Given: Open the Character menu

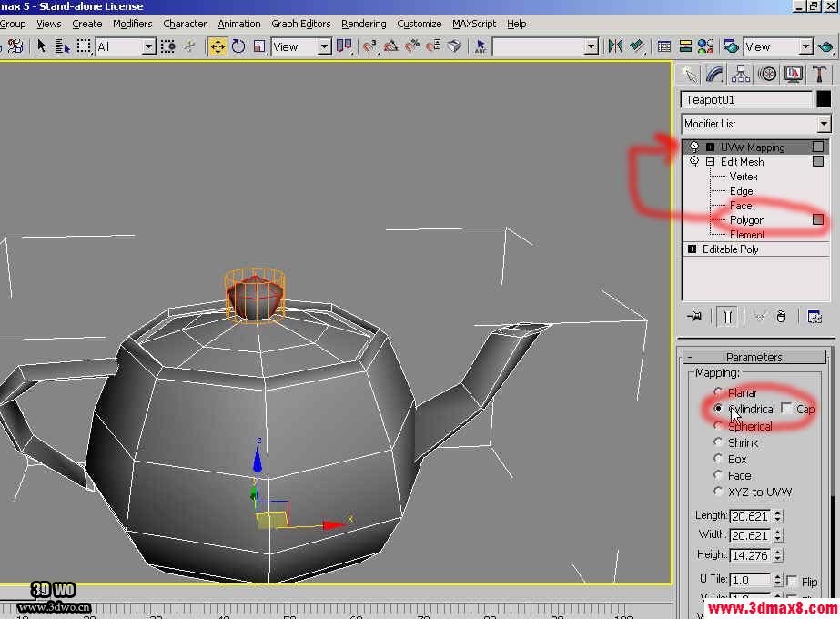Looking at the screenshot, I should click(185, 24).
